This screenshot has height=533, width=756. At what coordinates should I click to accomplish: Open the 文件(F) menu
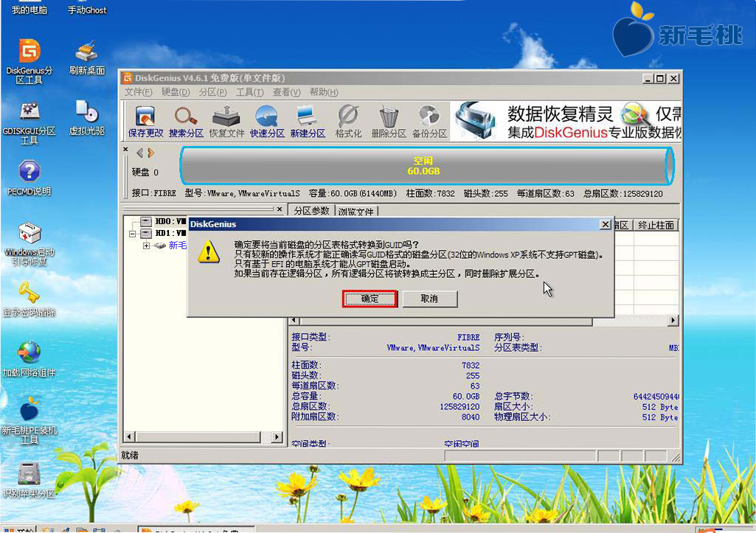click(139, 92)
